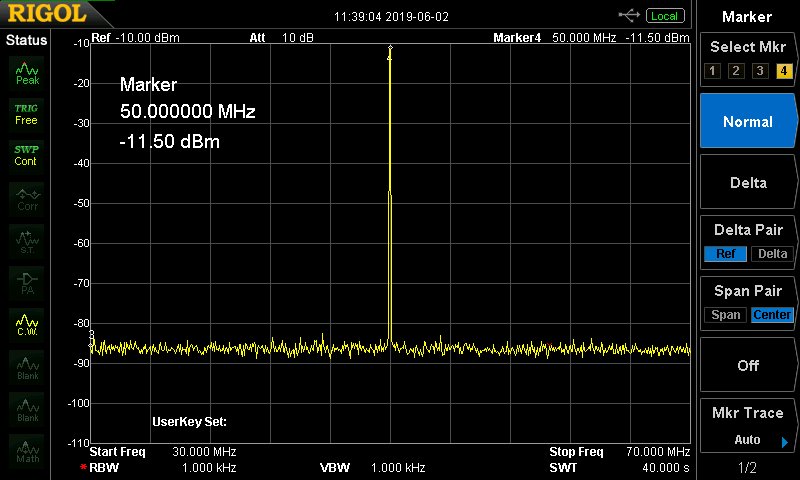
Task: Click the Att 10 dB readout
Action: coord(282,38)
